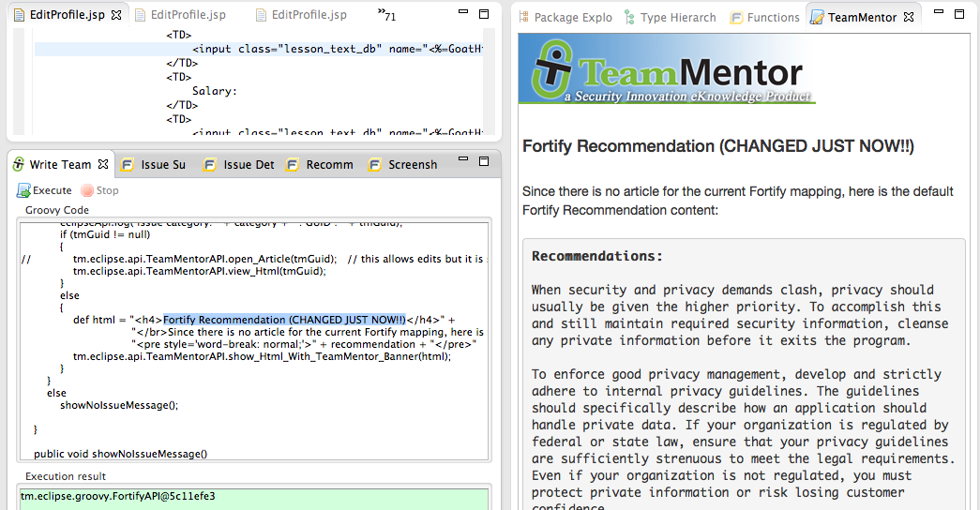Click the 'def html =' code line
The width and height of the screenshot is (980, 510).
coord(264,320)
